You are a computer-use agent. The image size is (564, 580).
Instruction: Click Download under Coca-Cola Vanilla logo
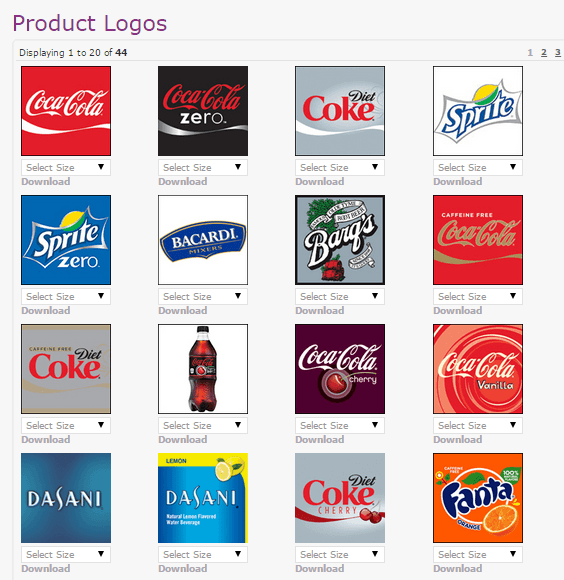pos(457,439)
